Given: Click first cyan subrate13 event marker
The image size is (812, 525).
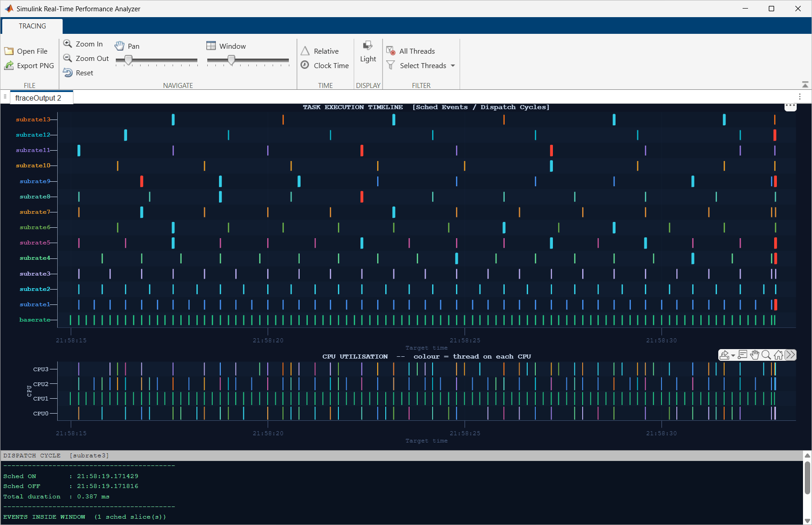Looking at the screenshot, I should click(173, 120).
